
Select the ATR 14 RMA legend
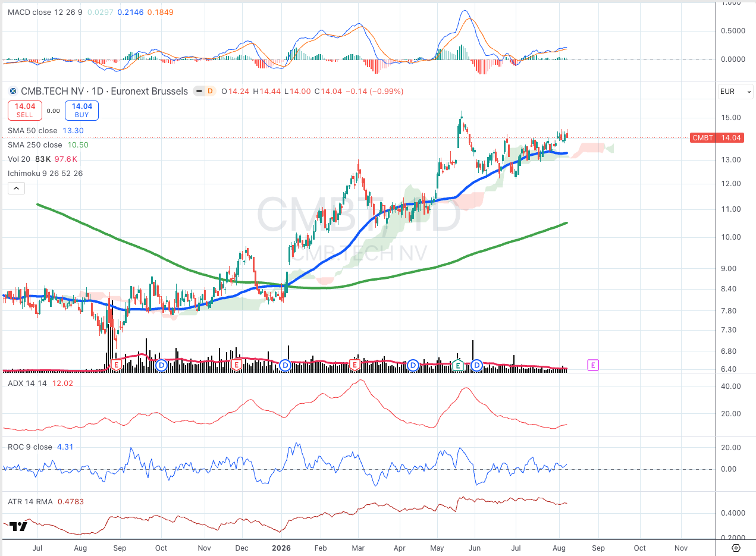[30, 501]
